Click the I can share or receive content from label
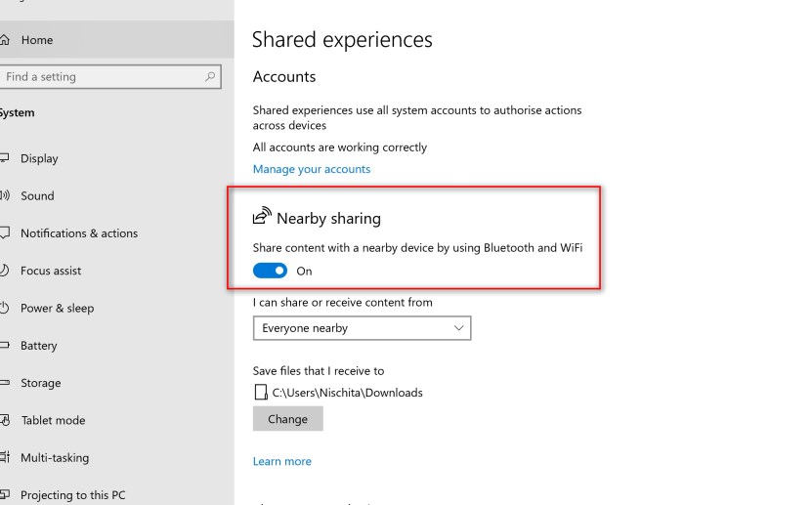 pyautogui.click(x=342, y=302)
